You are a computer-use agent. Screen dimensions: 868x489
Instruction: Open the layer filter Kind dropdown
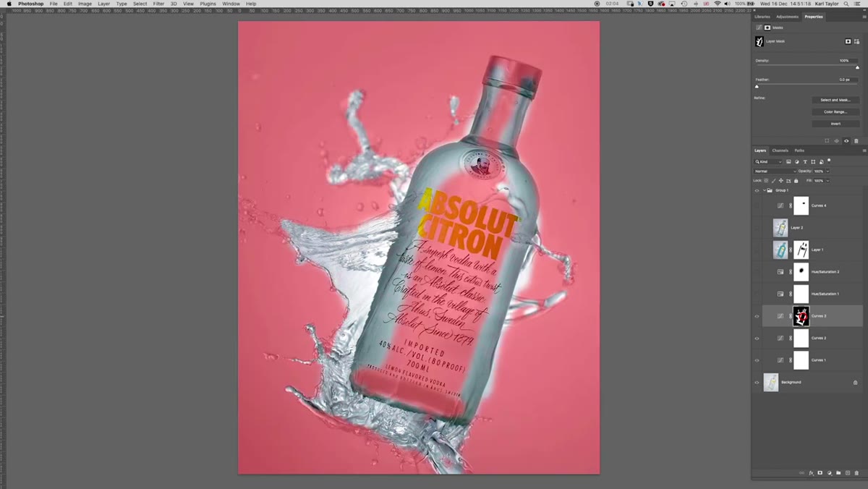(768, 162)
